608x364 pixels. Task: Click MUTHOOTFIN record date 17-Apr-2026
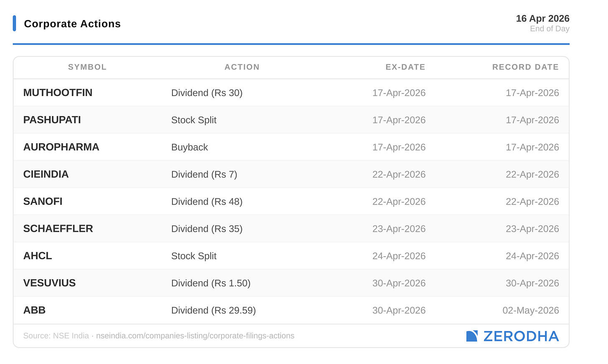[x=532, y=93]
